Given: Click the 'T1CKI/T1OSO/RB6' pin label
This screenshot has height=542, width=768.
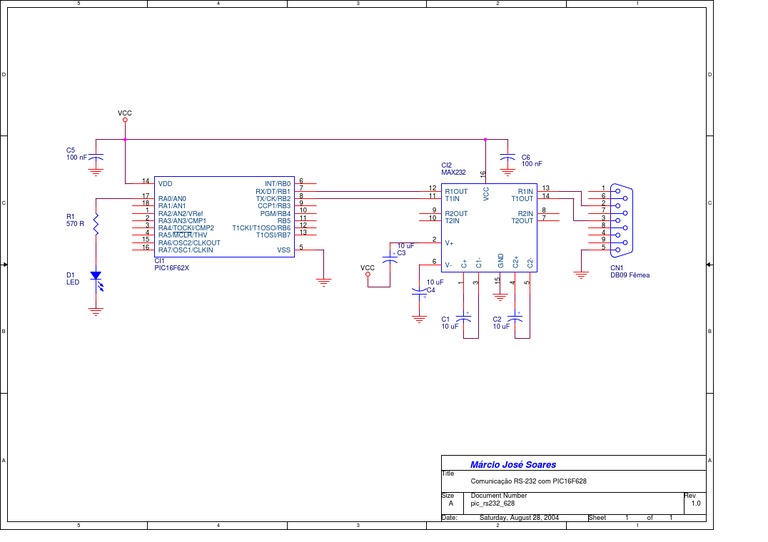Looking at the screenshot, I should [x=261, y=228].
